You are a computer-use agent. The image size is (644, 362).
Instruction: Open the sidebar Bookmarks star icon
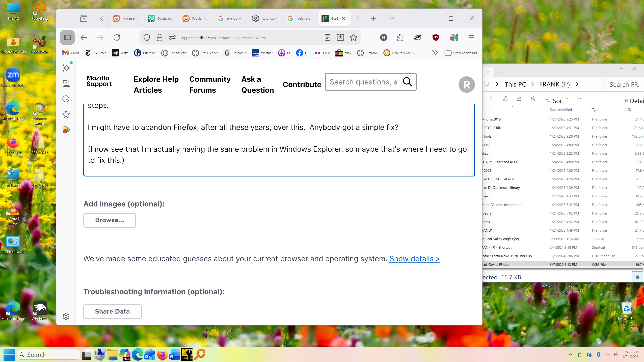point(66,114)
